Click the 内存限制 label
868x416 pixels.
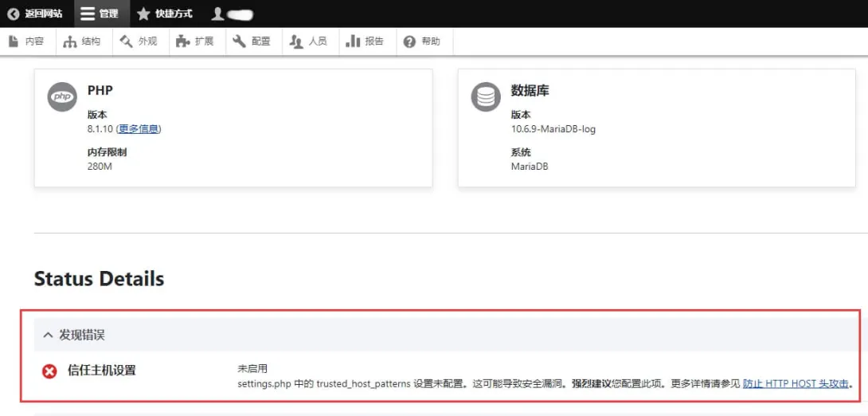108,151
